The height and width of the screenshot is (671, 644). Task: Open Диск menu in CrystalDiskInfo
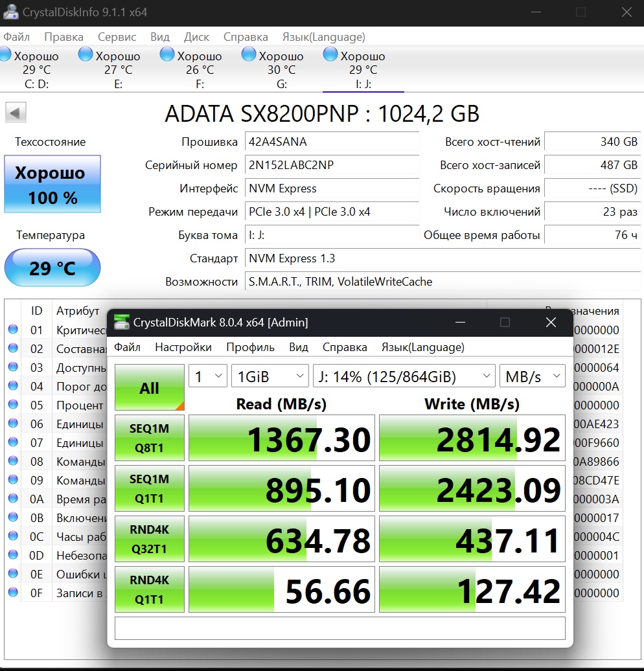[x=196, y=37]
